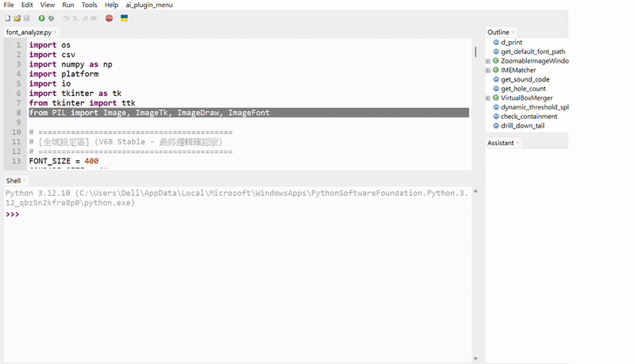Open the Tools menu
The width and height of the screenshot is (635, 364).
click(89, 5)
